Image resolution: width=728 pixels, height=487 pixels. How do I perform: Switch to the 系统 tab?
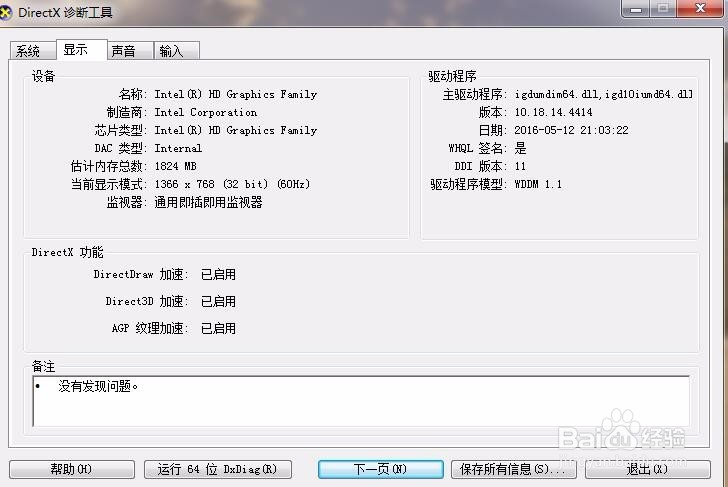33,51
